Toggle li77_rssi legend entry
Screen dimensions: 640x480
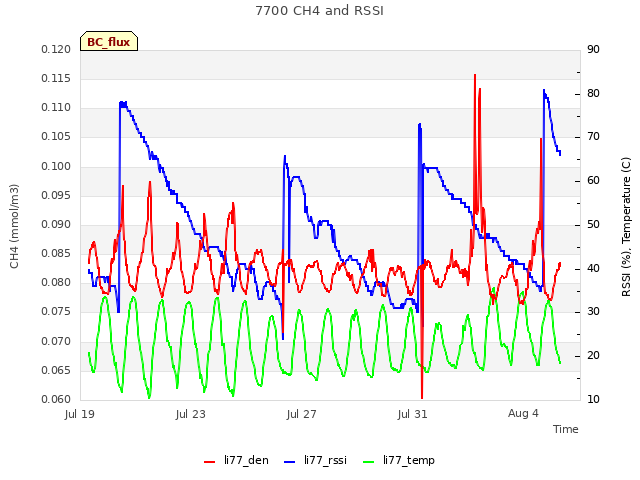(x=315, y=460)
